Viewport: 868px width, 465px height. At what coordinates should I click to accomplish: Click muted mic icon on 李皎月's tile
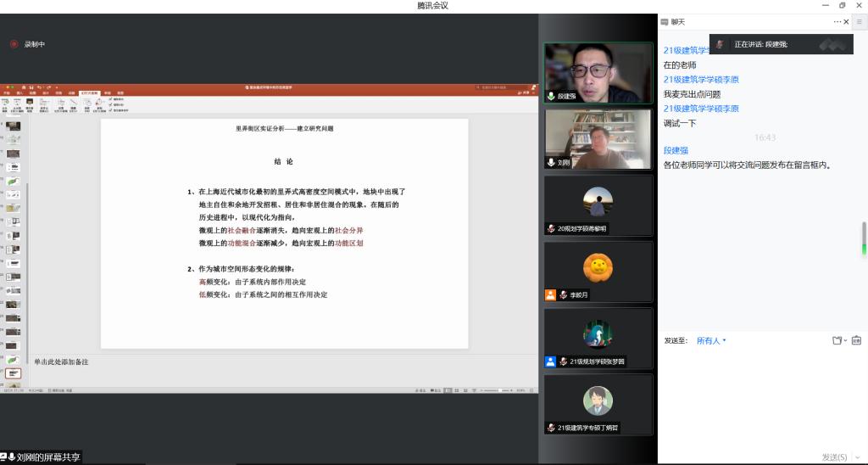point(563,294)
